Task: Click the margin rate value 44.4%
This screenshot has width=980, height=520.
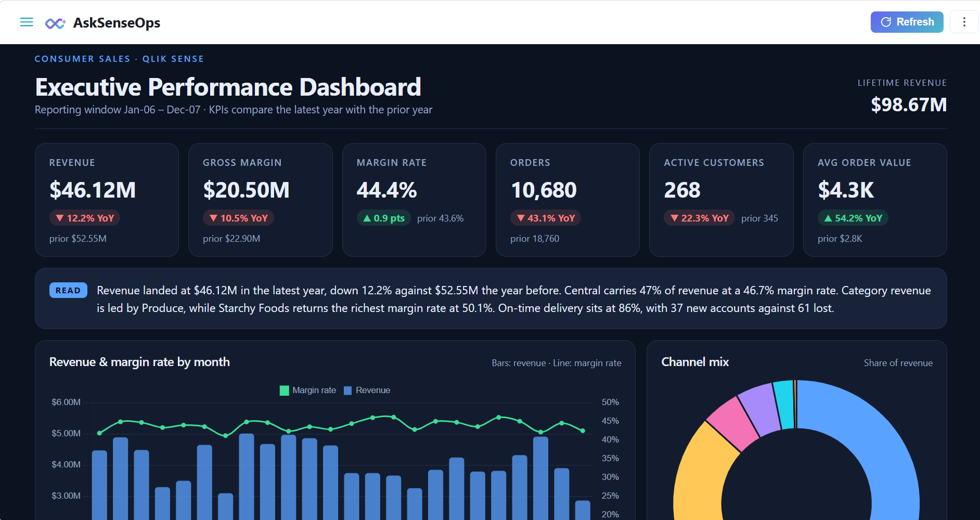Action: pos(386,190)
